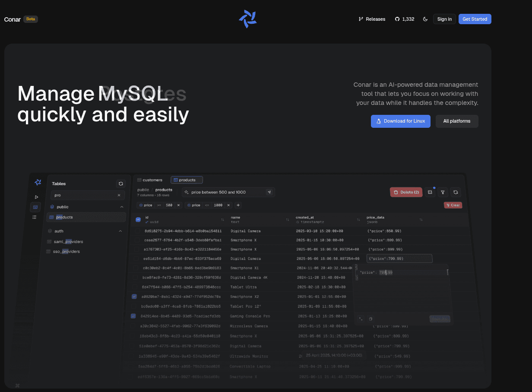532x392 pixels.
Task: Open the GitHub repository star count link
Action: click(x=404, y=19)
